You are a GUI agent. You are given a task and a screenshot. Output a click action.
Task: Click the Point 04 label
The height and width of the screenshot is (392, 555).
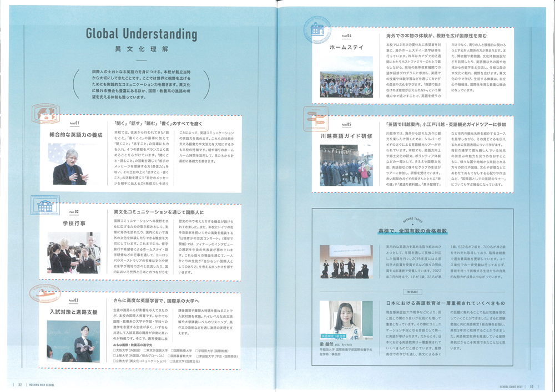click(x=346, y=35)
